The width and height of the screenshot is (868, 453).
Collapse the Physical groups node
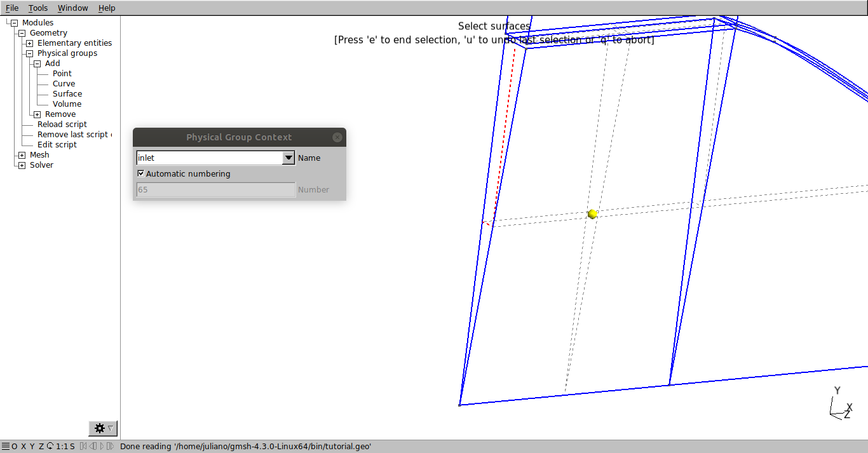[x=29, y=53]
